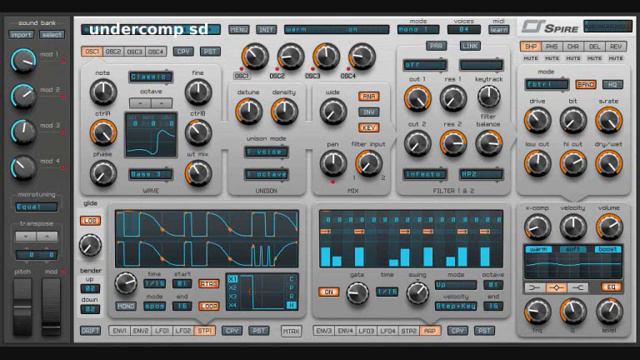Click the wt mix knob
Viewport: 640px width, 360px height.
click(198, 173)
